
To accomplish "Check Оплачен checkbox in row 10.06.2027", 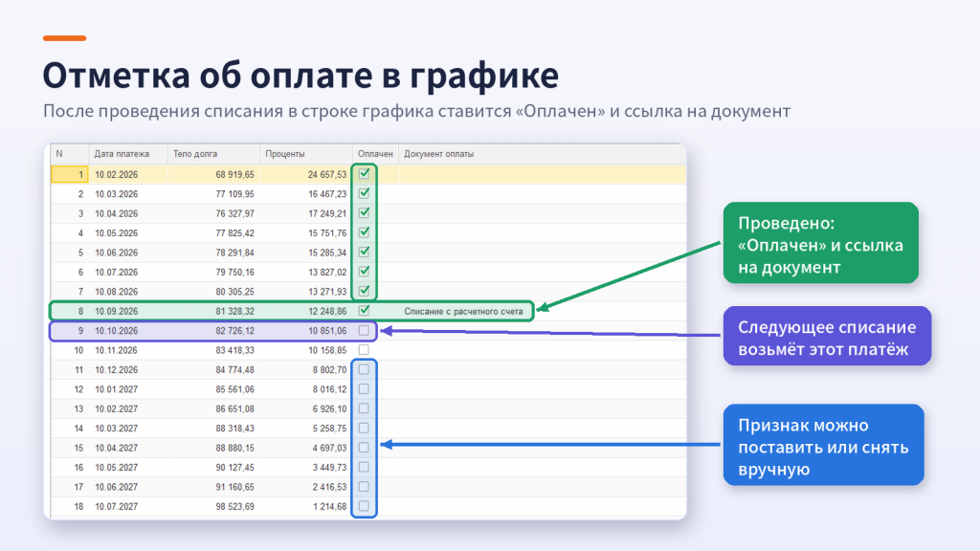I will click(x=364, y=486).
